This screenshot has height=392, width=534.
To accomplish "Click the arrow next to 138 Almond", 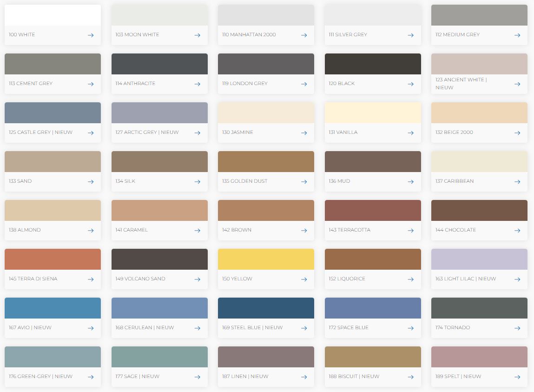I will 91,231.
